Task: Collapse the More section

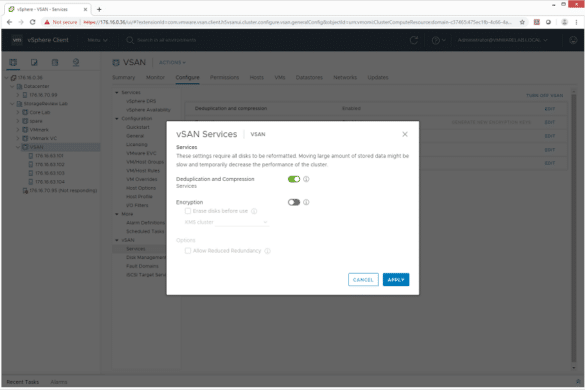Action: click(117, 214)
